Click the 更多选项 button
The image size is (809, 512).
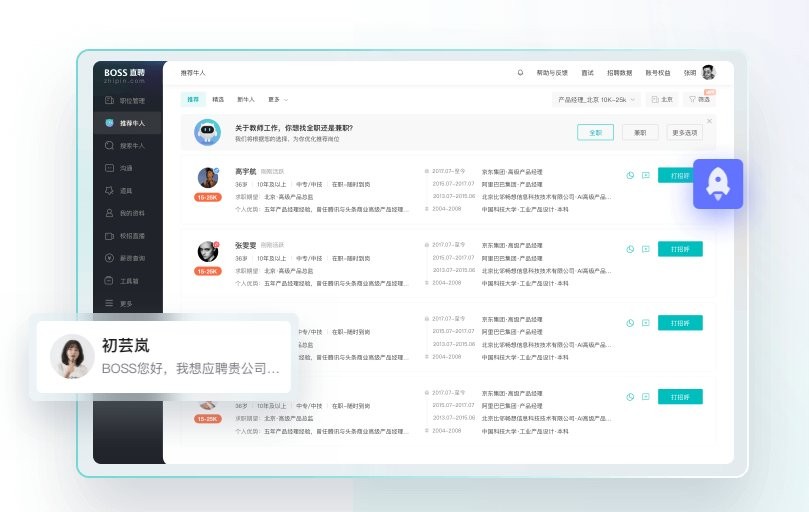(x=685, y=133)
